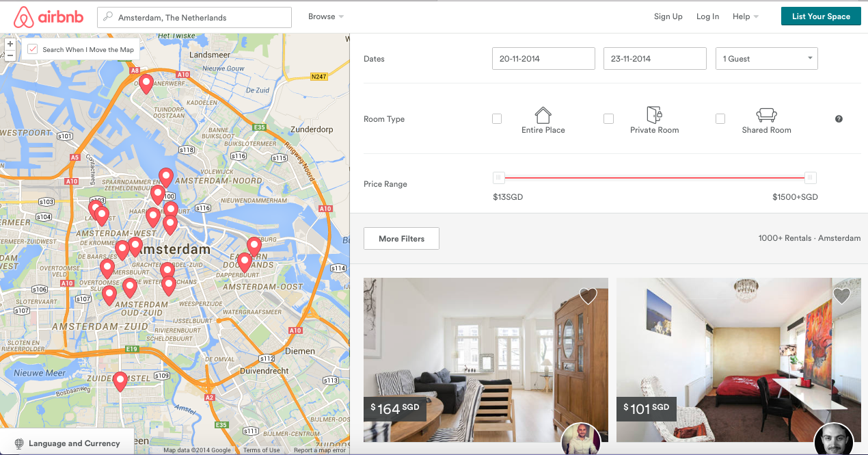868x455 pixels.
Task: View host avatar of the $164 listing
Action: click(581, 440)
